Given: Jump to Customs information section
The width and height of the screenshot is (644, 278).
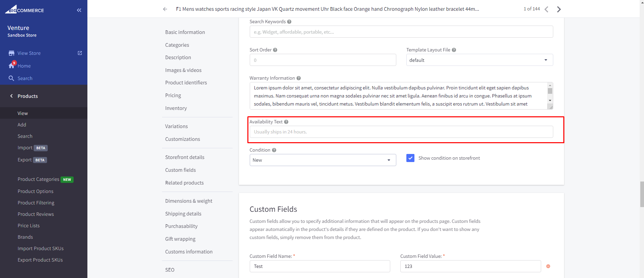Looking at the screenshot, I should coord(189,252).
